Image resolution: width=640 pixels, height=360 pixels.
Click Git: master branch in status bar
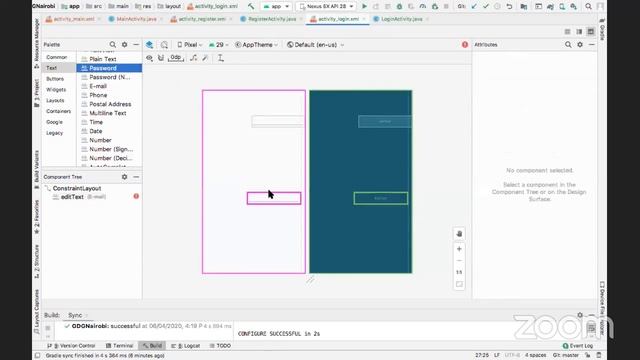tap(566, 356)
